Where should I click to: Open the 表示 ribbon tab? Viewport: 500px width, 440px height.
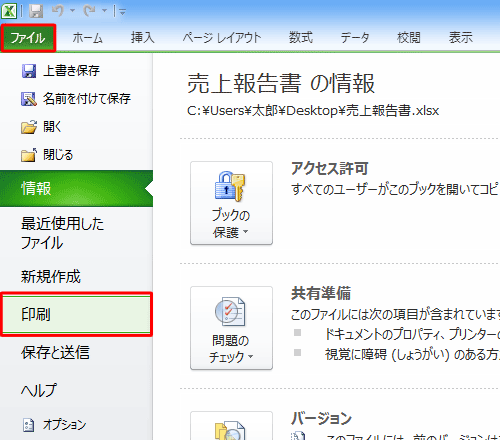tap(461, 38)
